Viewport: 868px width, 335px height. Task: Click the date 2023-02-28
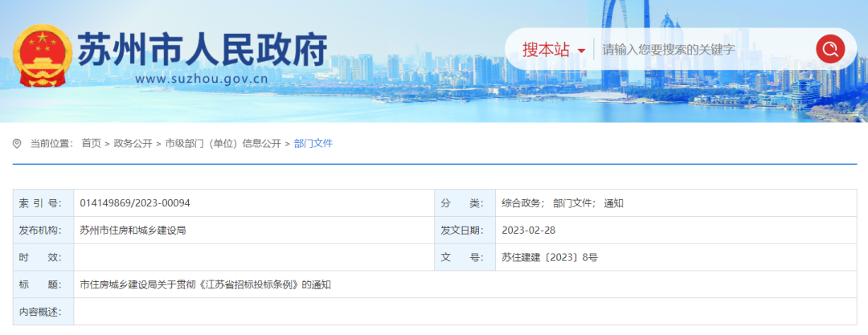click(x=529, y=231)
